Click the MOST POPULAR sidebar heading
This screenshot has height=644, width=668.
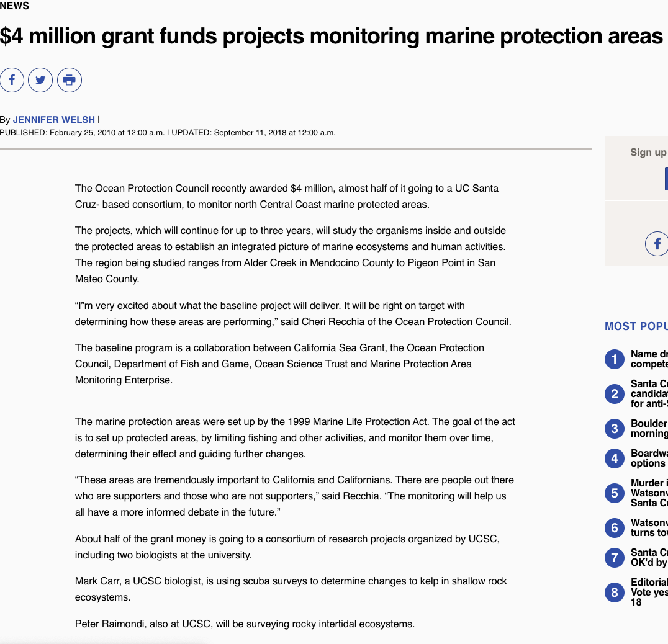click(636, 326)
